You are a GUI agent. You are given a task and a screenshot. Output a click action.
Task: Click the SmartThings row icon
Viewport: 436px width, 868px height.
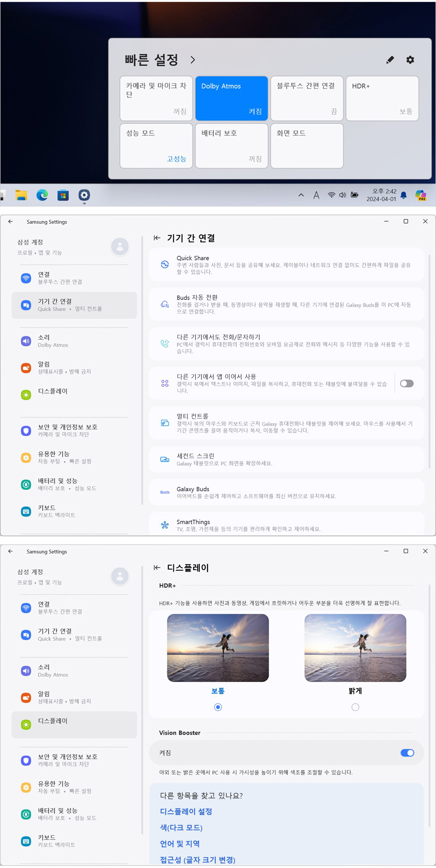tap(165, 525)
